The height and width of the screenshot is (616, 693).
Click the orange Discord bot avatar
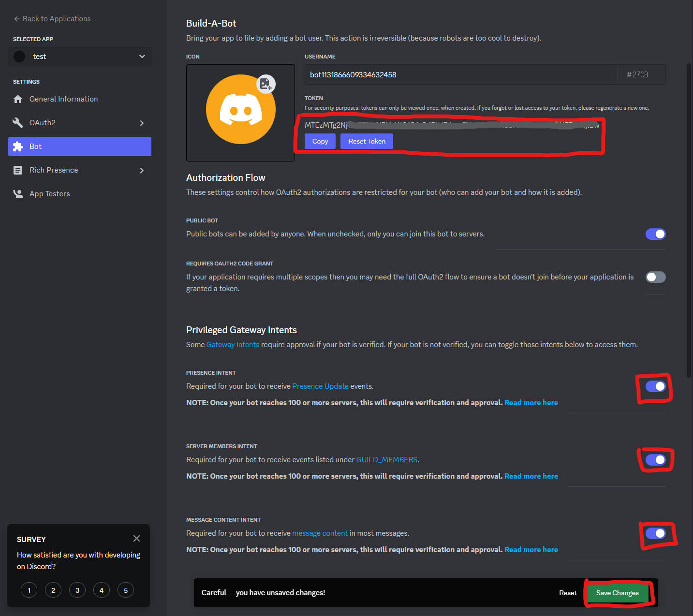(240, 109)
